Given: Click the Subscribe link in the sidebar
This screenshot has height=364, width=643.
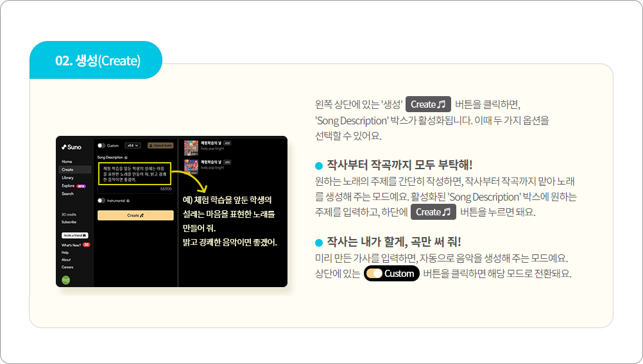Looking at the screenshot, I should point(69,222).
